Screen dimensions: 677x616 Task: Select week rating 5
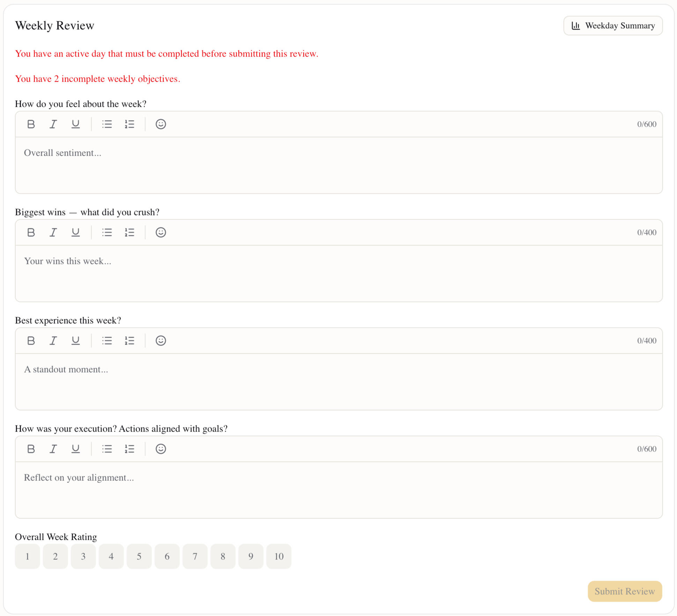[x=139, y=556]
